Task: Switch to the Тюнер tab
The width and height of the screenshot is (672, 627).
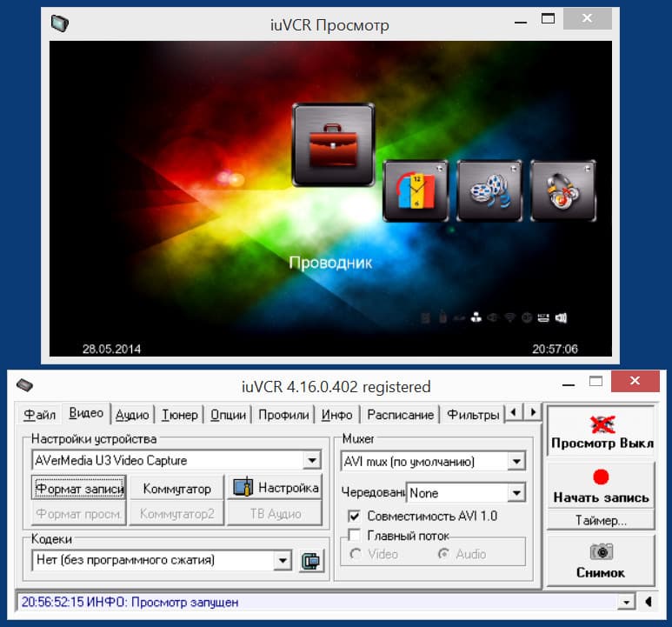Action: pos(180,415)
